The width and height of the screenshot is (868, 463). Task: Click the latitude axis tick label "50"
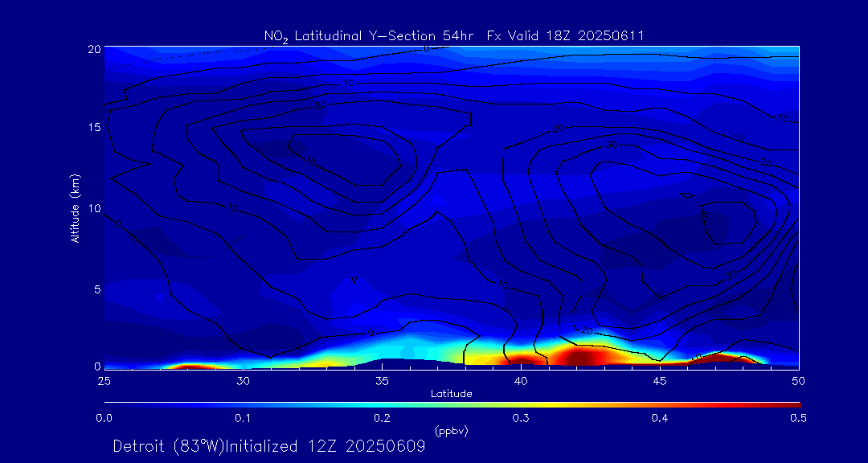tap(799, 381)
